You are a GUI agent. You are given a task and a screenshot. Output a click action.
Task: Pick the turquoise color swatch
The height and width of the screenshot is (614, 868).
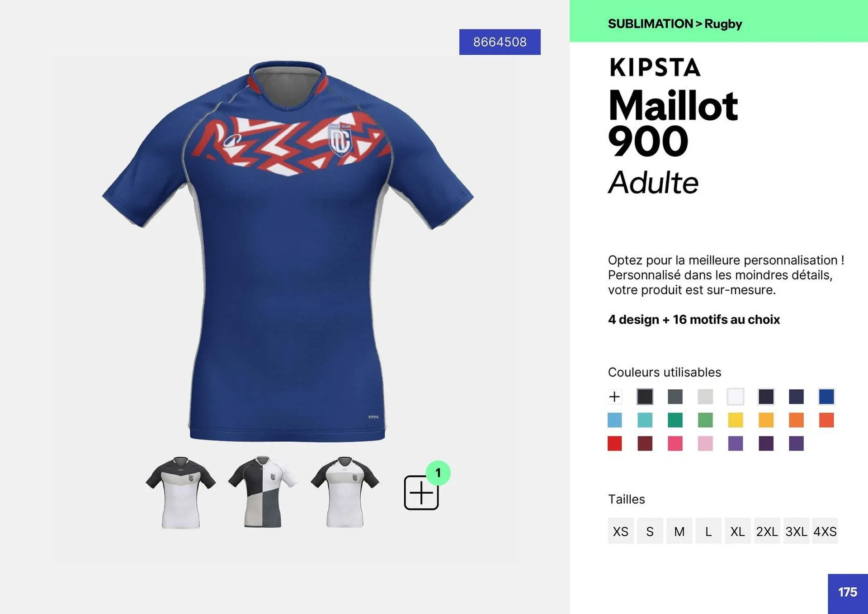click(x=645, y=420)
